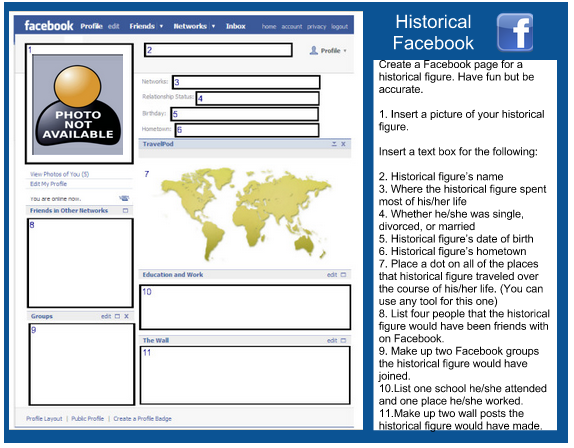Collapse the TravelPod panel with minimize icon
This screenshot has width=574, height=448.
[x=334, y=144]
